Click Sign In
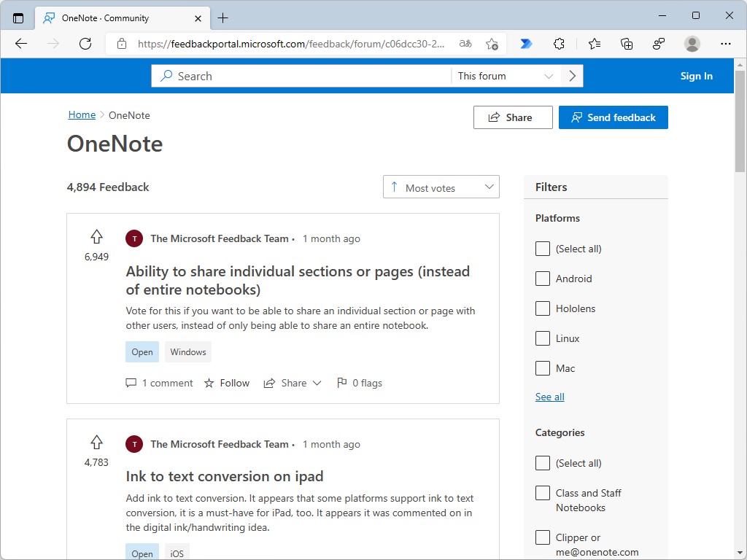The width and height of the screenshot is (747, 560). [x=696, y=76]
